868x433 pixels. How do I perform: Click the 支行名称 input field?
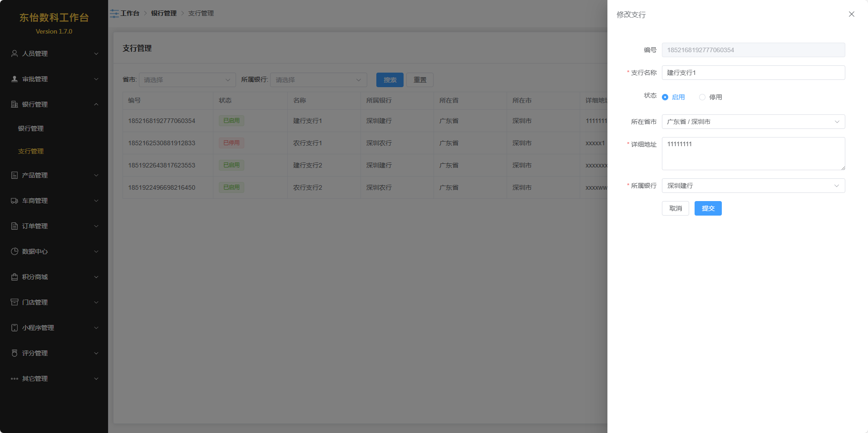(753, 73)
